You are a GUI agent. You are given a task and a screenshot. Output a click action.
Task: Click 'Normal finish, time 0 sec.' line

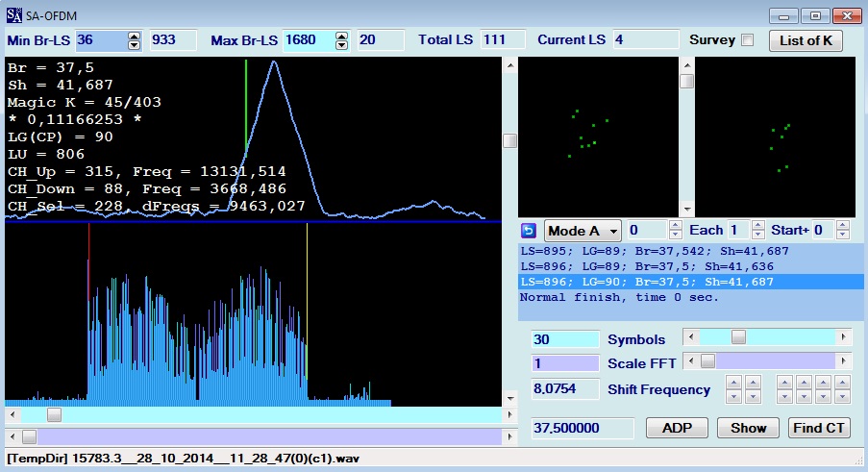pyautogui.click(x=619, y=298)
